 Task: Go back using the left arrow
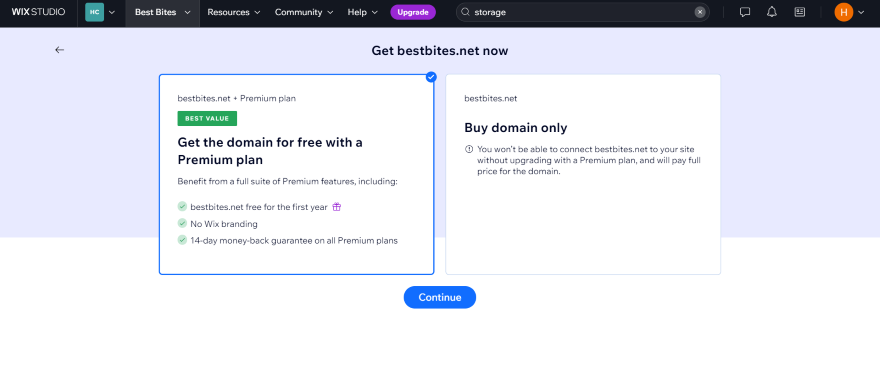tap(59, 50)
